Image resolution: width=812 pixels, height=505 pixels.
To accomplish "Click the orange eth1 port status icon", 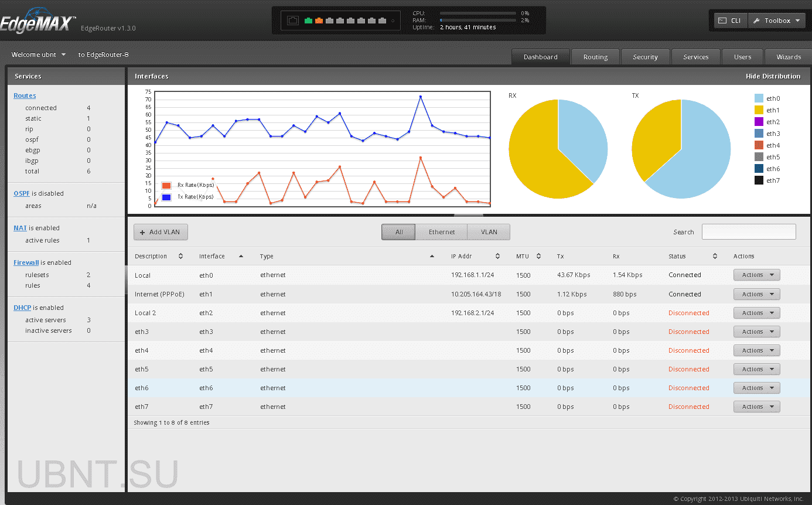I will click(x=319, y=19).
